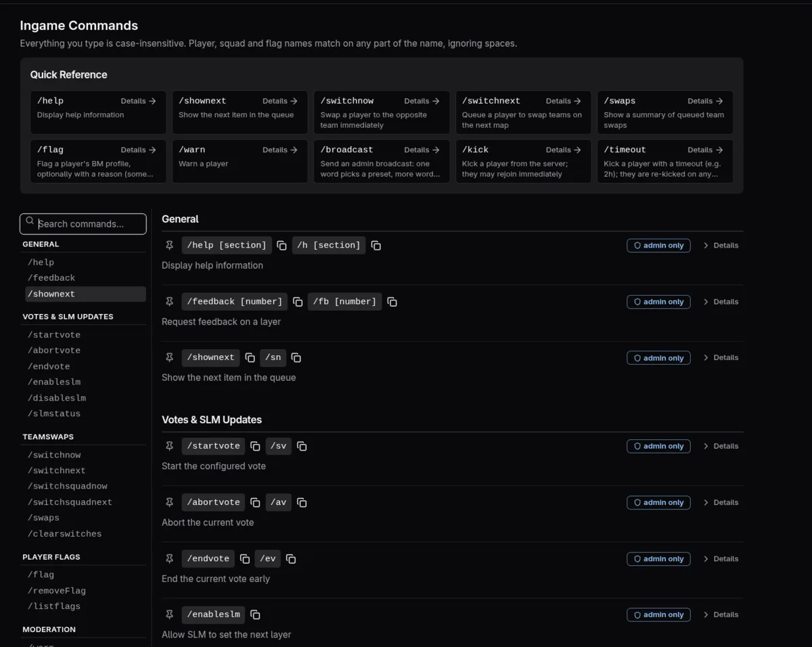
Task: Open Details on /flag quick reference card
Action: [139, 150]
